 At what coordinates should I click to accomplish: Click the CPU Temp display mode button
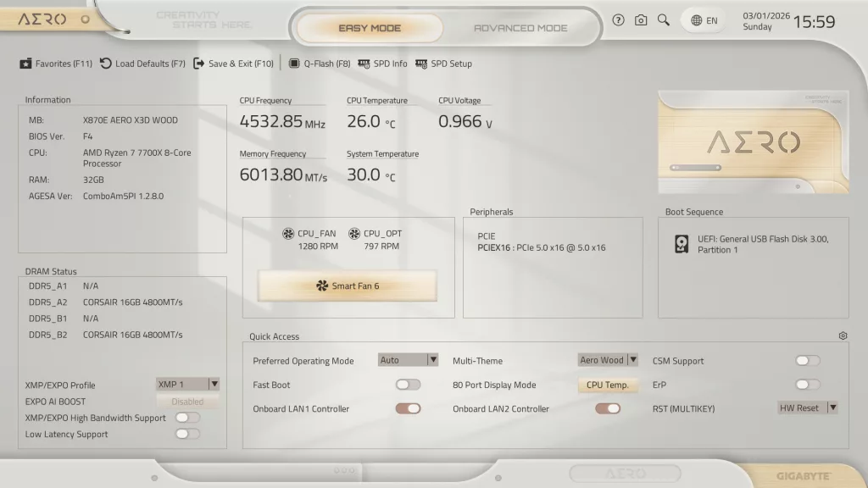(x=608, y=385)
